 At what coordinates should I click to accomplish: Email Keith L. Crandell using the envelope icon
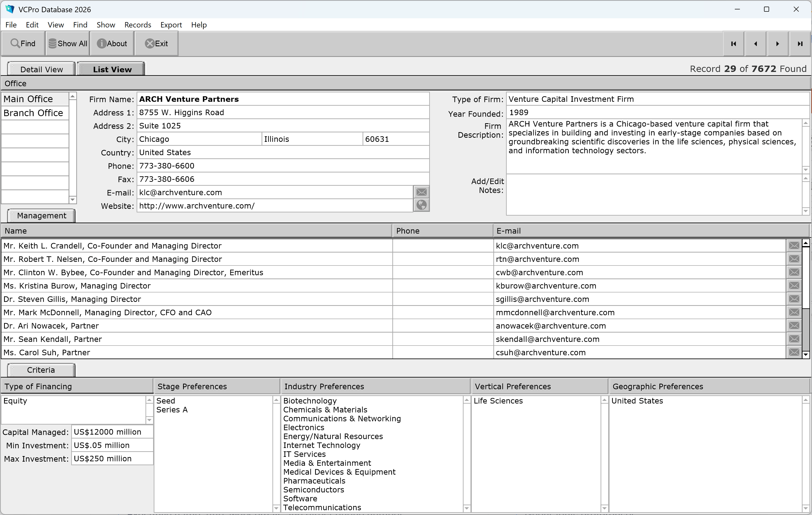point(794,246)
